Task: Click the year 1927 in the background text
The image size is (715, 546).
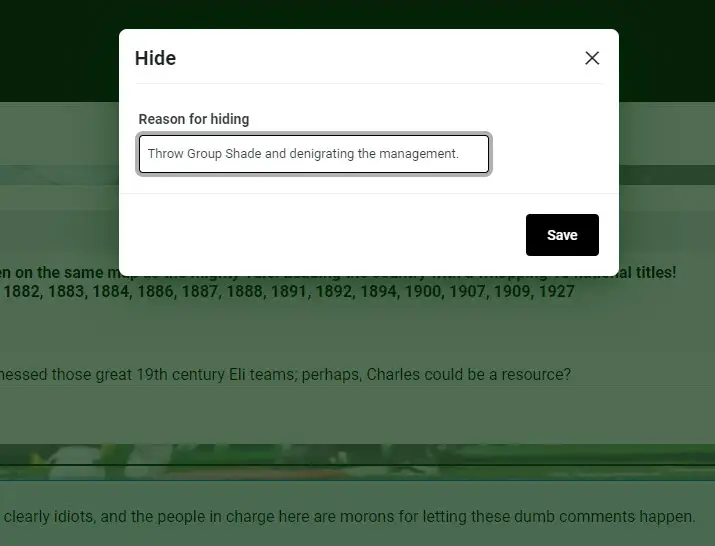Action: (x=555, y=292)
